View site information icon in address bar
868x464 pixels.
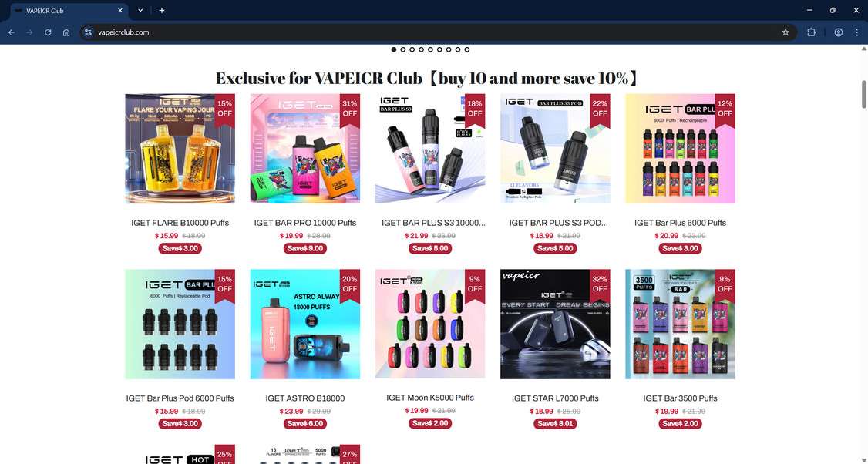click(88, 32)
